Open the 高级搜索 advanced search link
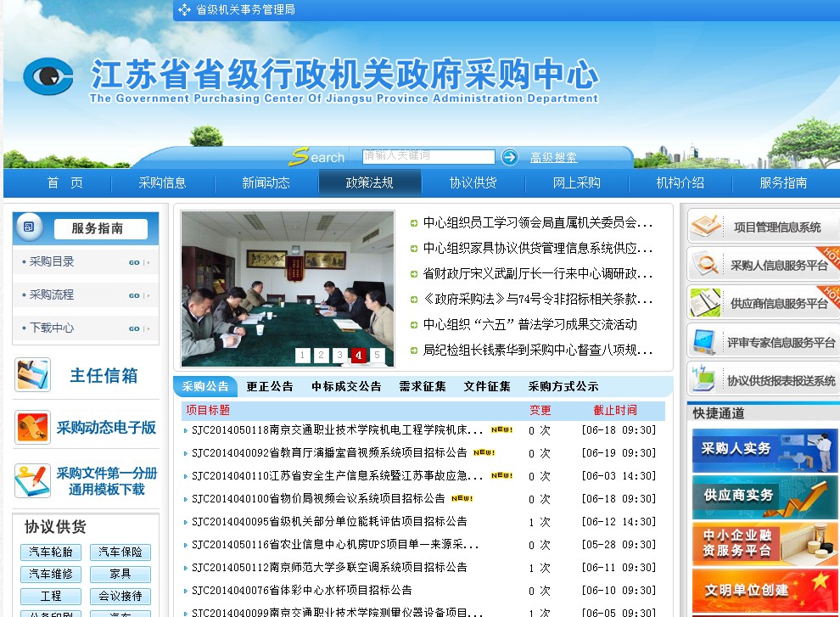This screenshot has height=617, width=840. pyautogui.click(x=553, y=158)
